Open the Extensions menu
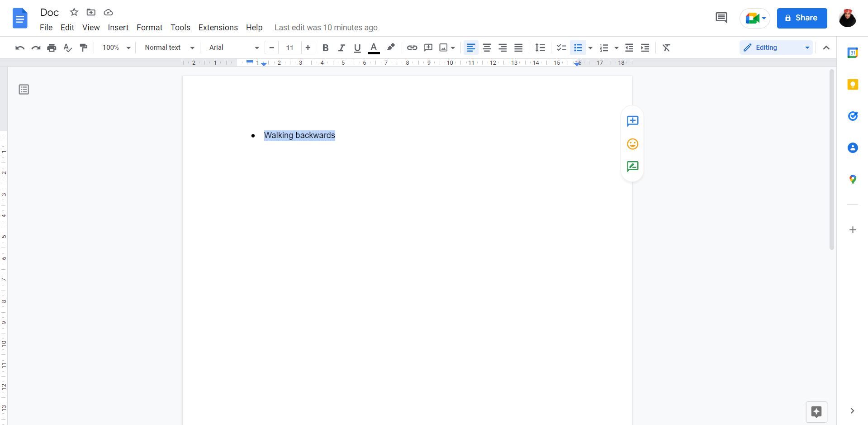Screen dimensions: 868x425 click(218, 27)
